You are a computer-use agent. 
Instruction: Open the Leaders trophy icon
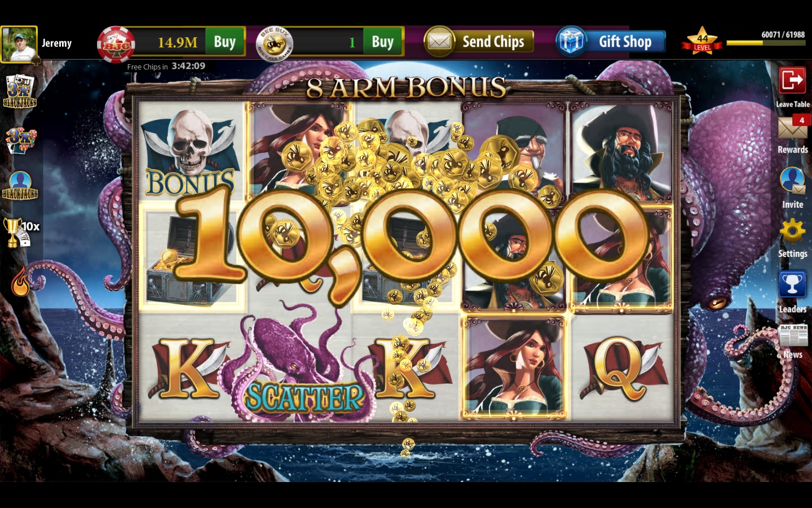(x=792, y=284)
